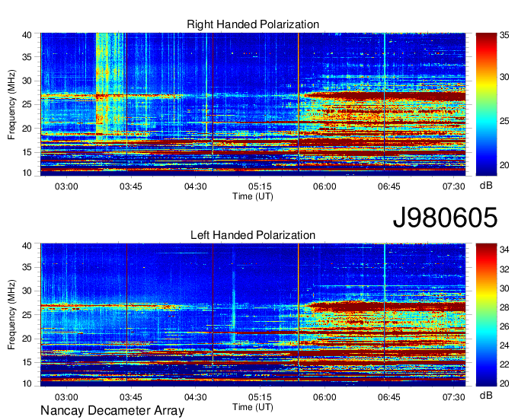
Task: Click the 07:30 tick under Left Handed plot
Action: [x=453, y=397]
